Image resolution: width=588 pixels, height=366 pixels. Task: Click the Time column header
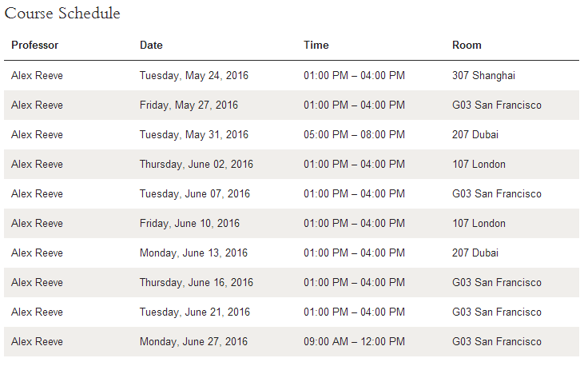click(316, 45)
